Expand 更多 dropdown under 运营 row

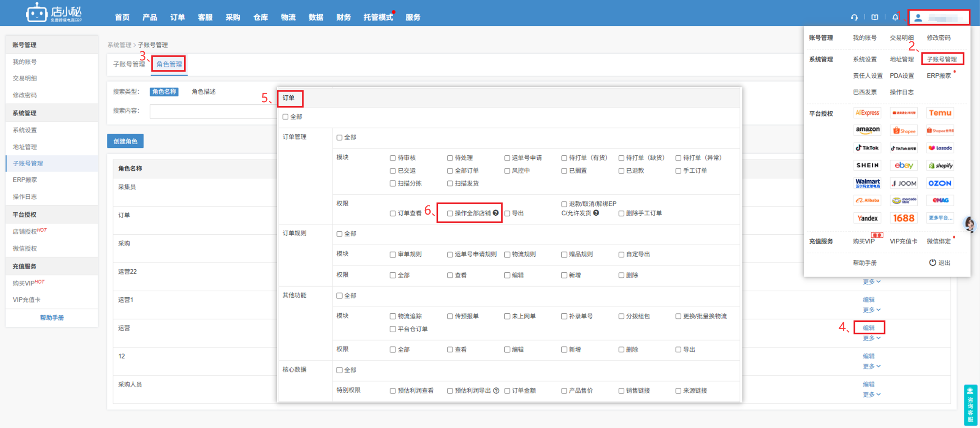tap(871, 338)
